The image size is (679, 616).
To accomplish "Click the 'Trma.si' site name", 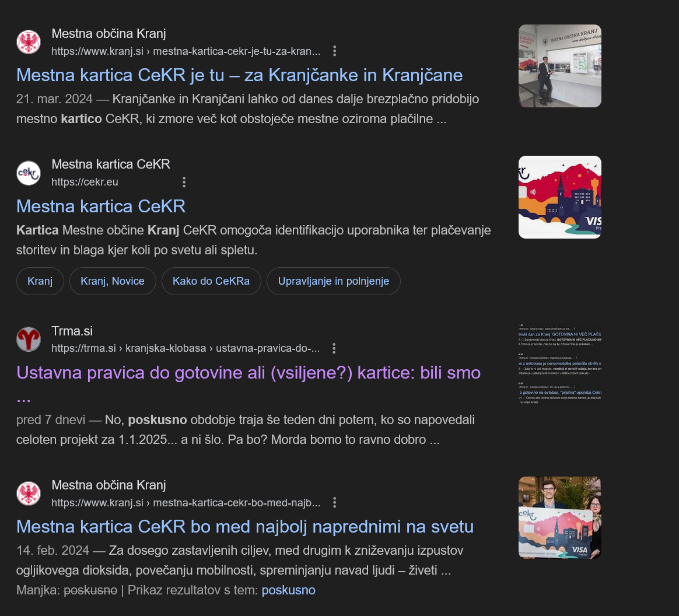I will point(72,331).
